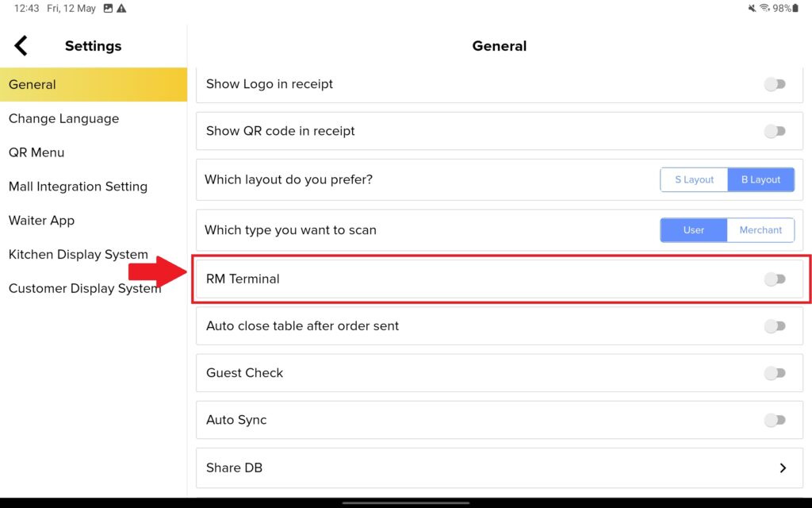This screenshot has width=812, height=508.
Task: Tap the mute icon in status bar
Action: (752, 9)
